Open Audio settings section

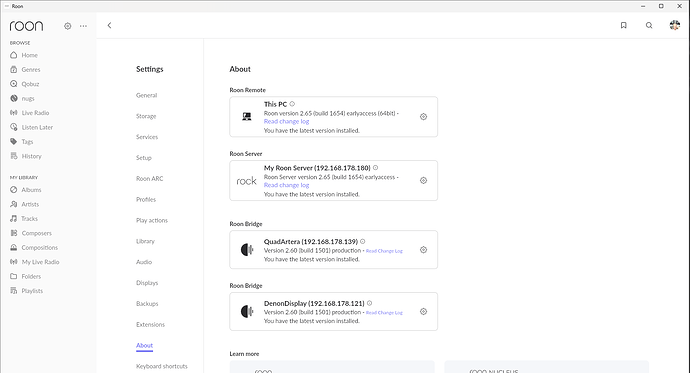click(144, 262)
